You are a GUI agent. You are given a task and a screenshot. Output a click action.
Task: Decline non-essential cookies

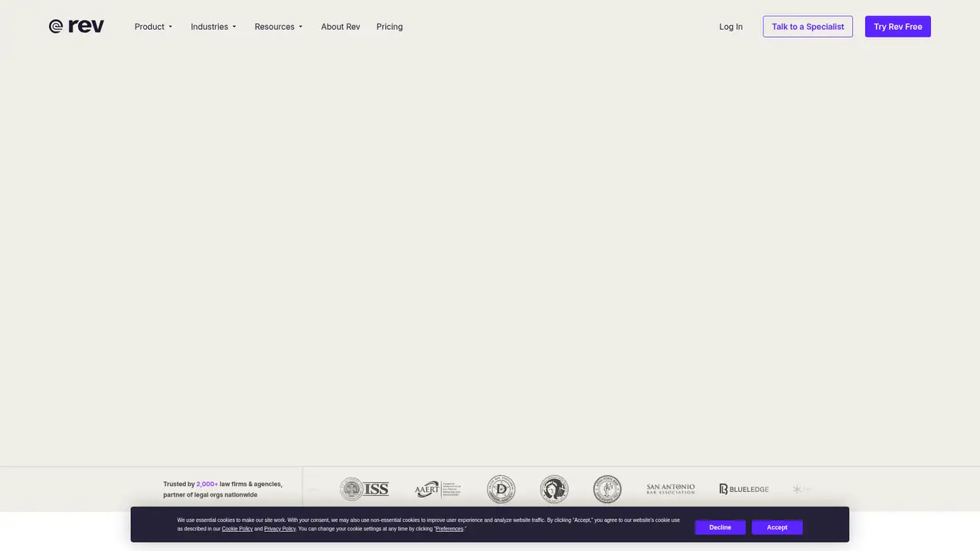[720, 527]
